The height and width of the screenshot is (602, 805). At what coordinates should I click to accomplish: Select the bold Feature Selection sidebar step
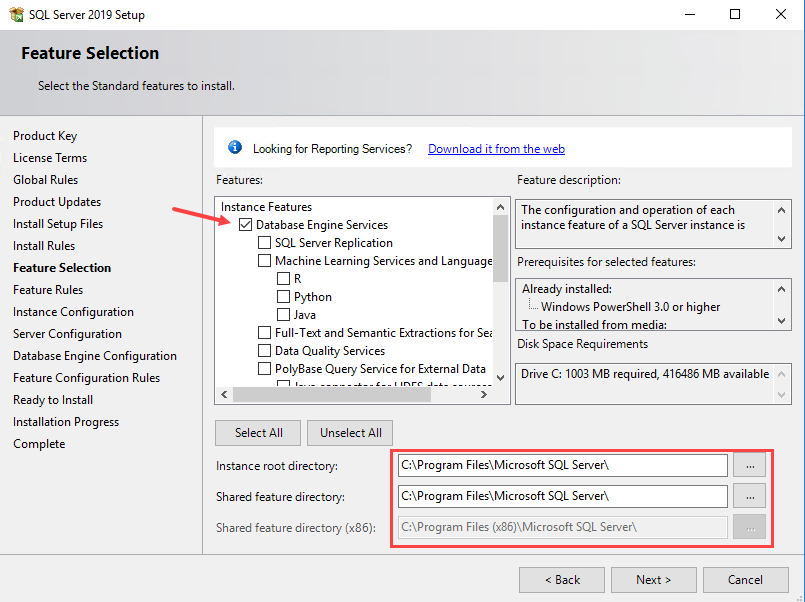pos(62,268)
